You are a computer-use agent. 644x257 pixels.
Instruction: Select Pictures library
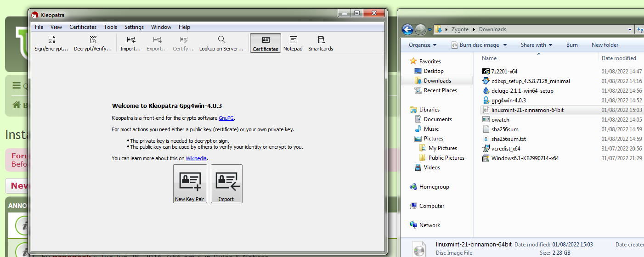point(429,139)
